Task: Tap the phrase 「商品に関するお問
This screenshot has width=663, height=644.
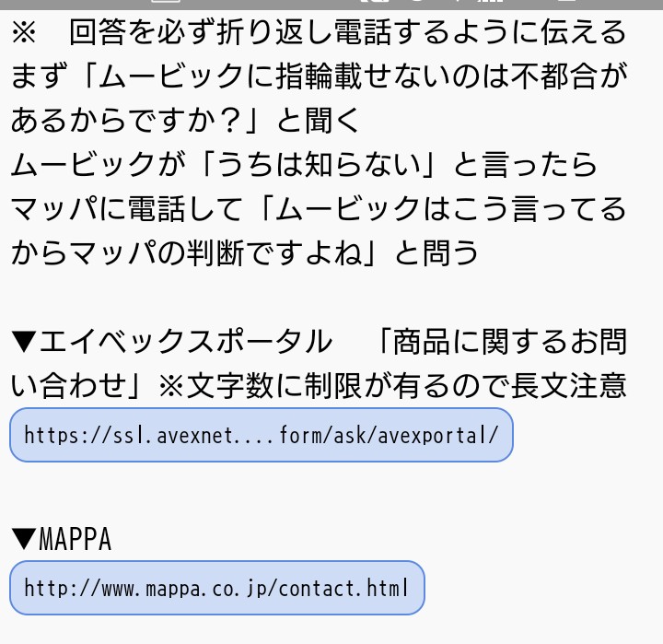Action: click(502, 342)
